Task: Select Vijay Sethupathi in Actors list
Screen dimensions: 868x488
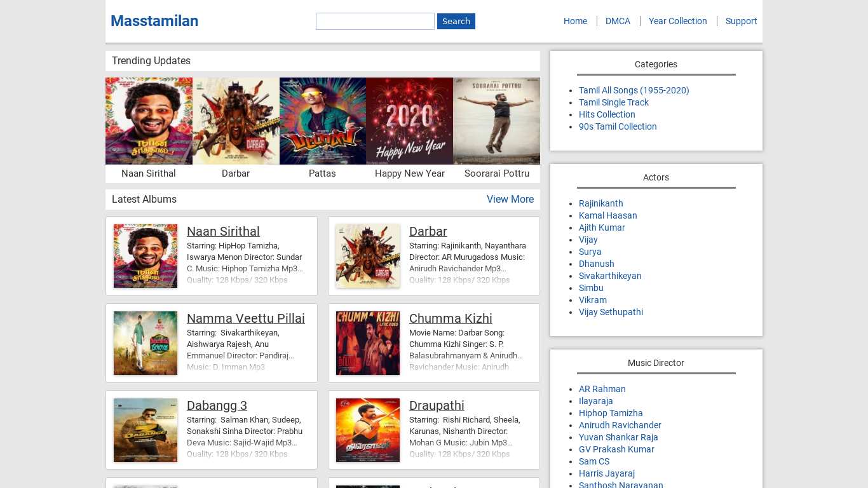Action: pyautogui.click(x=611, y=312)
